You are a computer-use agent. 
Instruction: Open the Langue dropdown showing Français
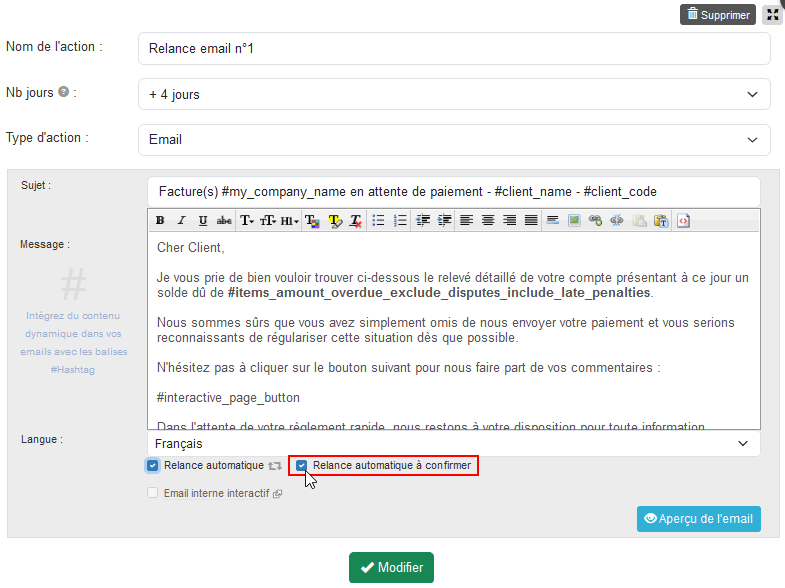click(x=454, y=444)
